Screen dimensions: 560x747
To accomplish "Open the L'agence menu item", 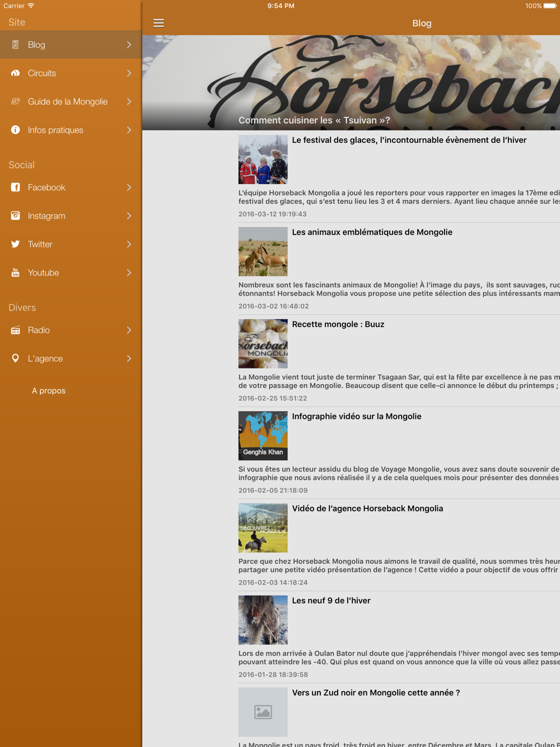I will pyautogui.click(x=71, y=358).
